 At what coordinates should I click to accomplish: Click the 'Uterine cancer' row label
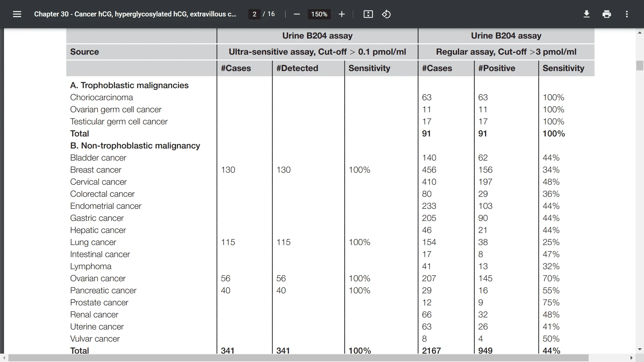point(97,326)
